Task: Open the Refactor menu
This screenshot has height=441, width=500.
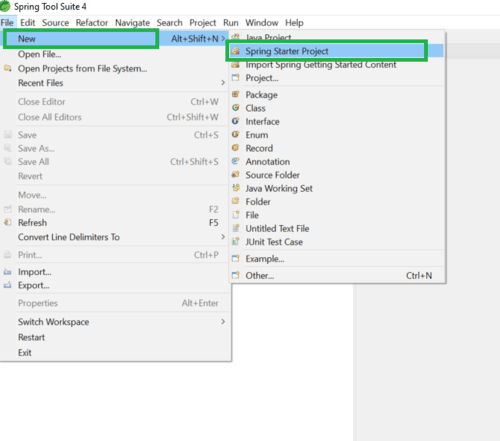Action: pyautogui.click(x=92, y=23)
